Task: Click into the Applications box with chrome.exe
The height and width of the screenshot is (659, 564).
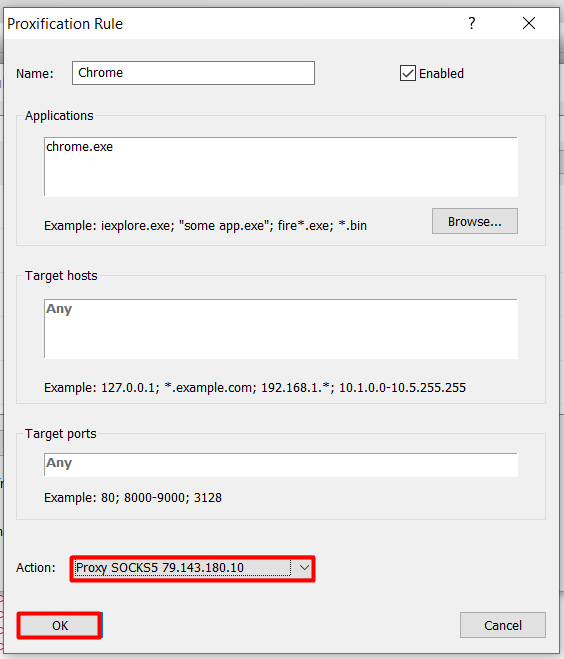Action: (x=281, y=167)
